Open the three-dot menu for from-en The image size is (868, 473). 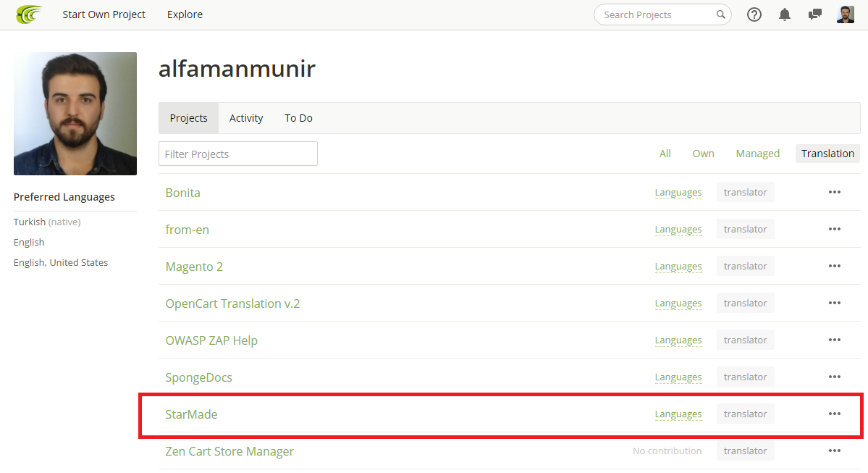tap(834, 230)
